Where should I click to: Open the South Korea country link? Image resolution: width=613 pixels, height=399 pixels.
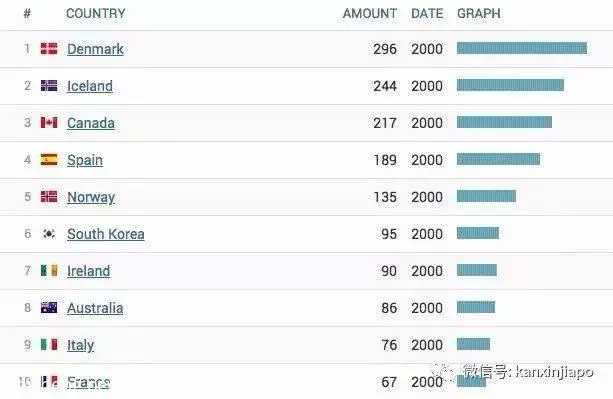pyautogui.click(x=106, y=234)
